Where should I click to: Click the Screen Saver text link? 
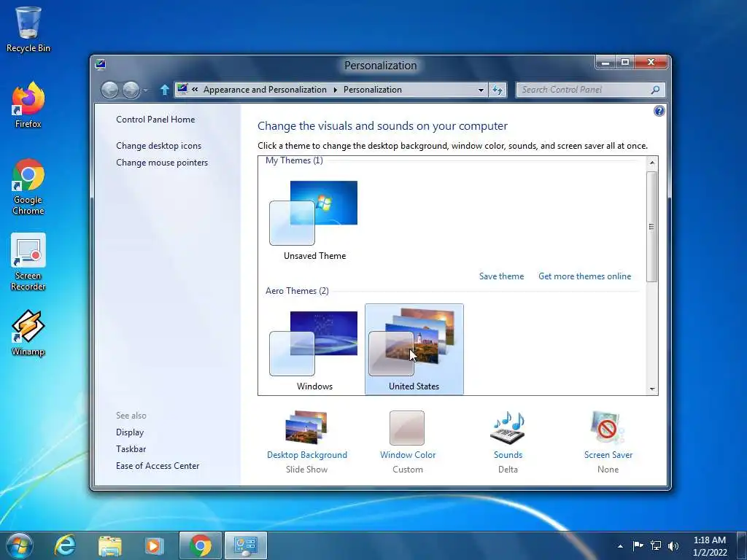[x=608, y=455]
